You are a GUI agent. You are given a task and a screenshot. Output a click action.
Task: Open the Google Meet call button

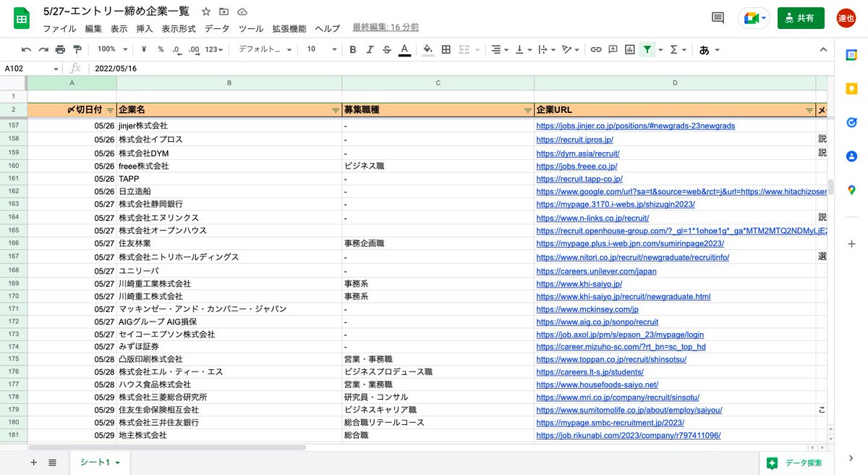click(754, 18)
